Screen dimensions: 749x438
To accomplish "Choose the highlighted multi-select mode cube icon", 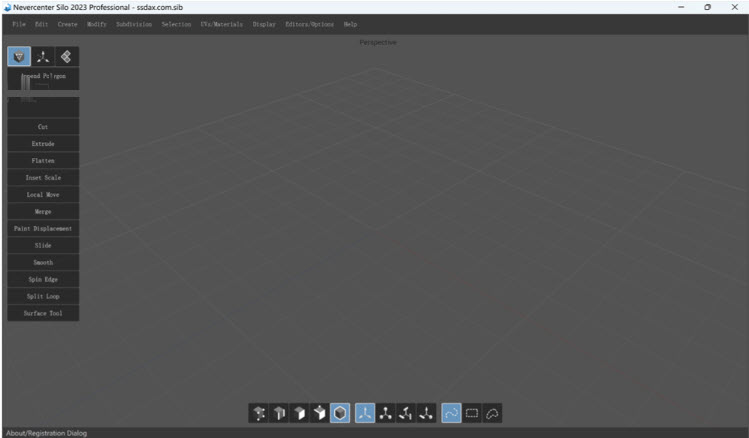I will [x=341, y=413].
